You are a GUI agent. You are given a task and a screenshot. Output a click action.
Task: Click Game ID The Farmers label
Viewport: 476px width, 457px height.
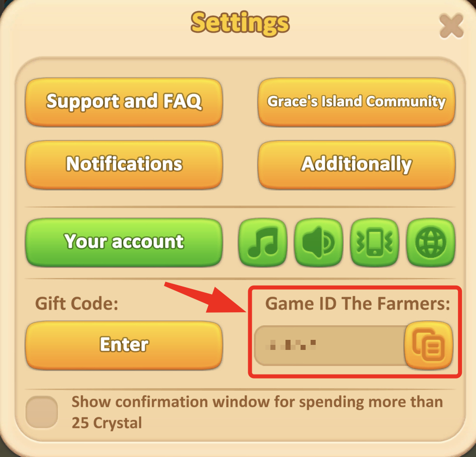(357, 303)
